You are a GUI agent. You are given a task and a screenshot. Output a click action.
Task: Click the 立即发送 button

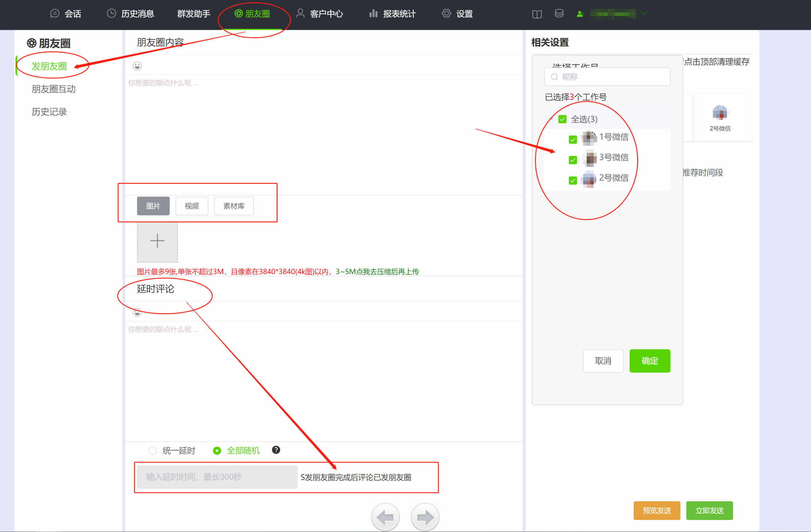709,510
